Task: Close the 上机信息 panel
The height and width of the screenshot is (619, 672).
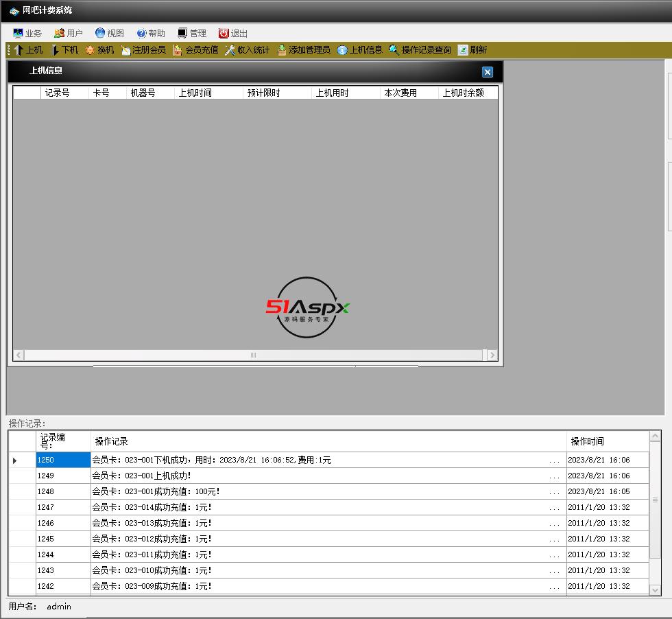Action: point(487,72)
